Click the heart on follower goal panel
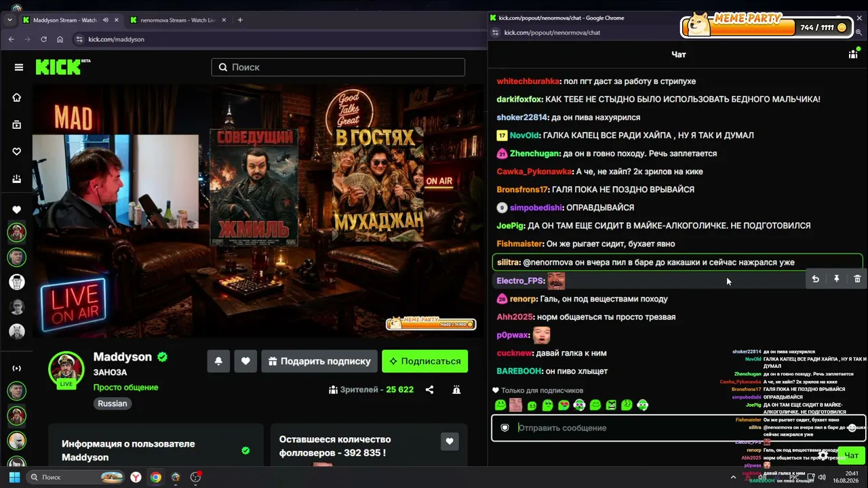Image resolution: width=868 pixels, height=488 pixels. tap(450, 441)
